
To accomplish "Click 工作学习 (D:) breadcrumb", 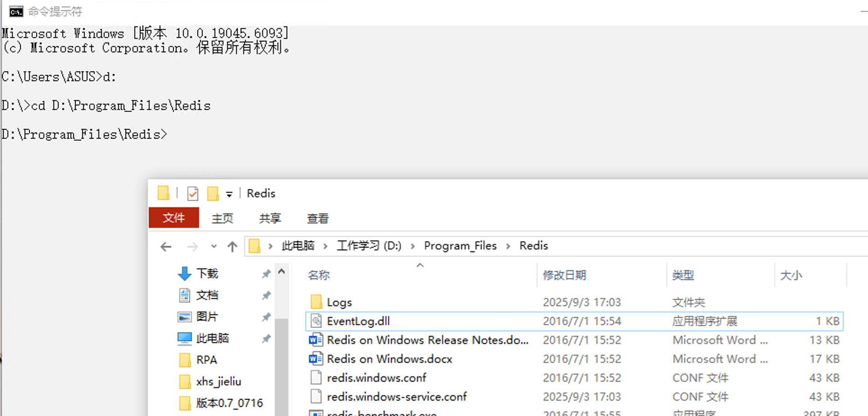I will pos(369,245).
